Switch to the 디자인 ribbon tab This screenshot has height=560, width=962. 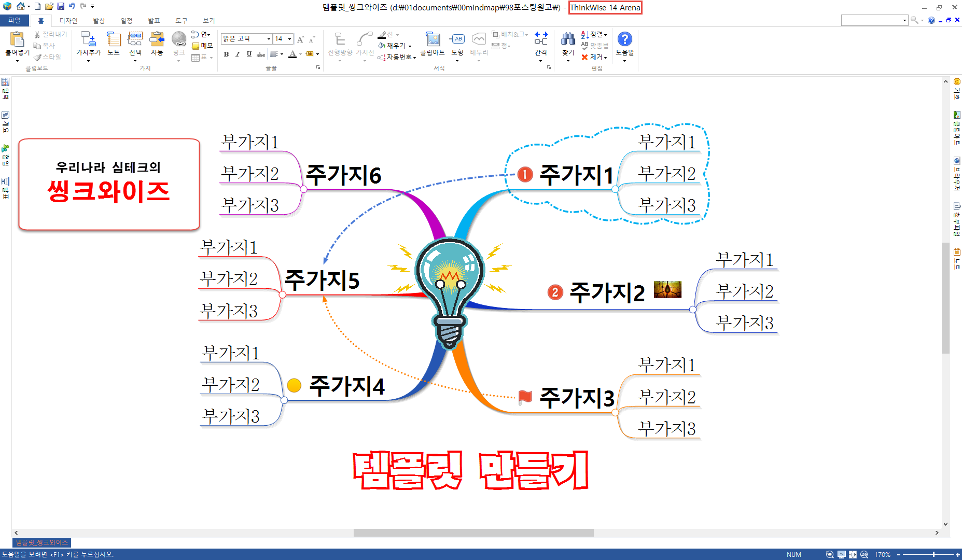tap(68, 21)
